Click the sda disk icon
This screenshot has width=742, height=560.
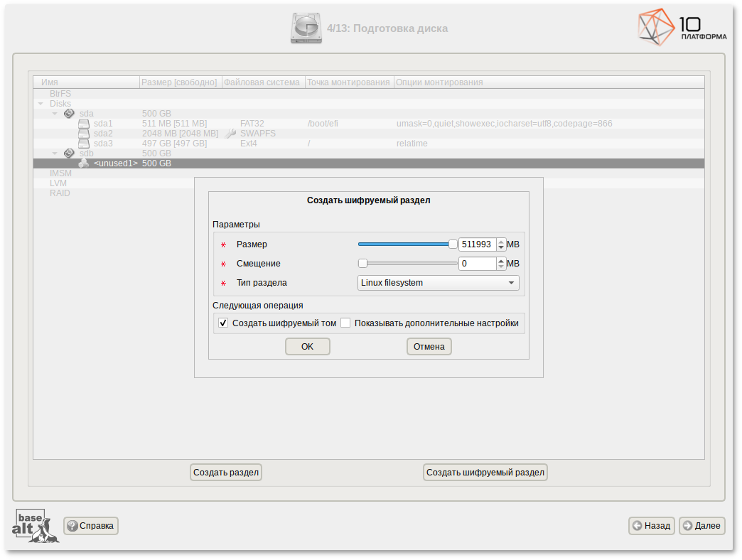click(x=69, y=114)
